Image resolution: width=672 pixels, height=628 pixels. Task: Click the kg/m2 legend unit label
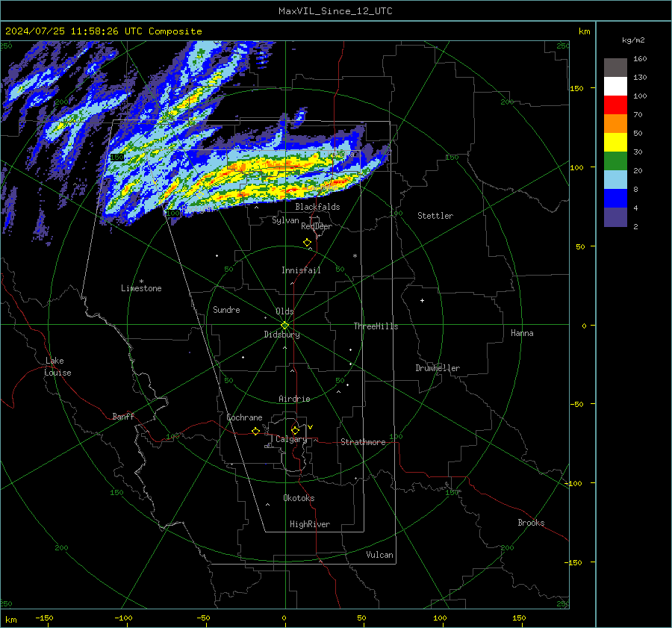click(633, 40)
